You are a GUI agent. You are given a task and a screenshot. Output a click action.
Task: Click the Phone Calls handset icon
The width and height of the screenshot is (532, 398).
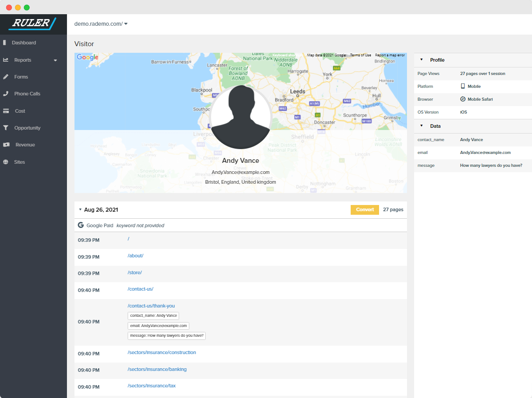click(x=6, y=94)
